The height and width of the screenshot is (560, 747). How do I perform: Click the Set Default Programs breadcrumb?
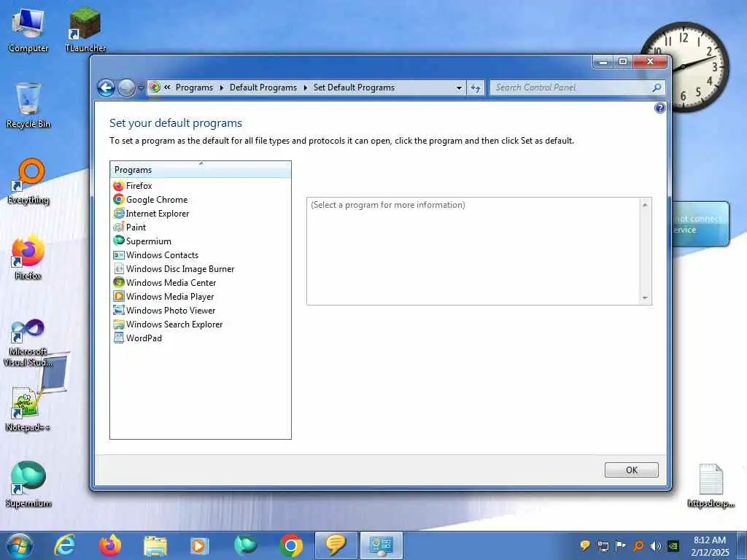[x=354, y=87]
